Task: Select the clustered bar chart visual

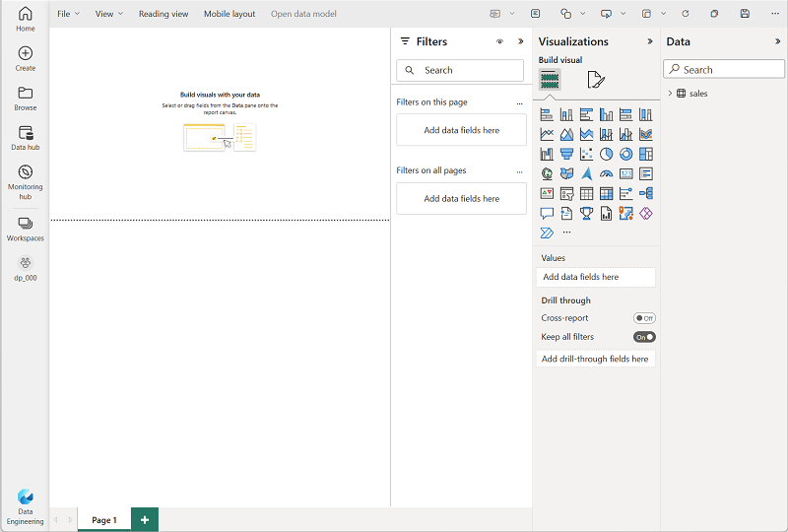Action: point(586,114)
